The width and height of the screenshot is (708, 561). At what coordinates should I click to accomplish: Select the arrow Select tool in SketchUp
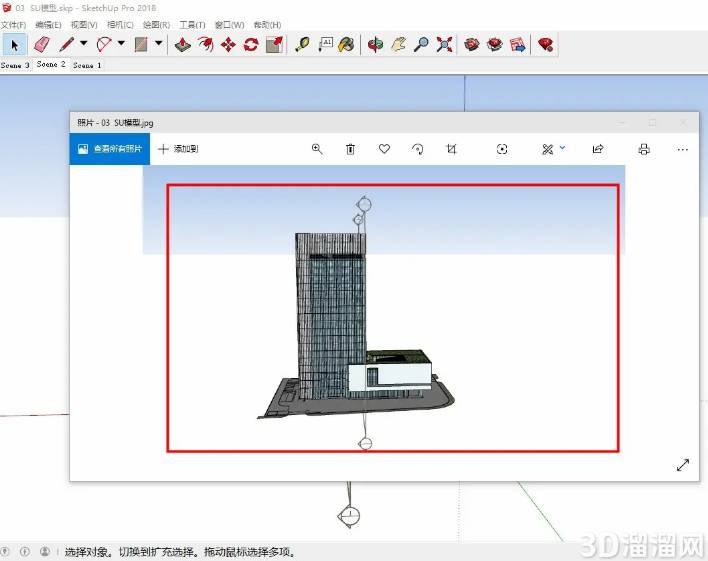tap(14, 45)
